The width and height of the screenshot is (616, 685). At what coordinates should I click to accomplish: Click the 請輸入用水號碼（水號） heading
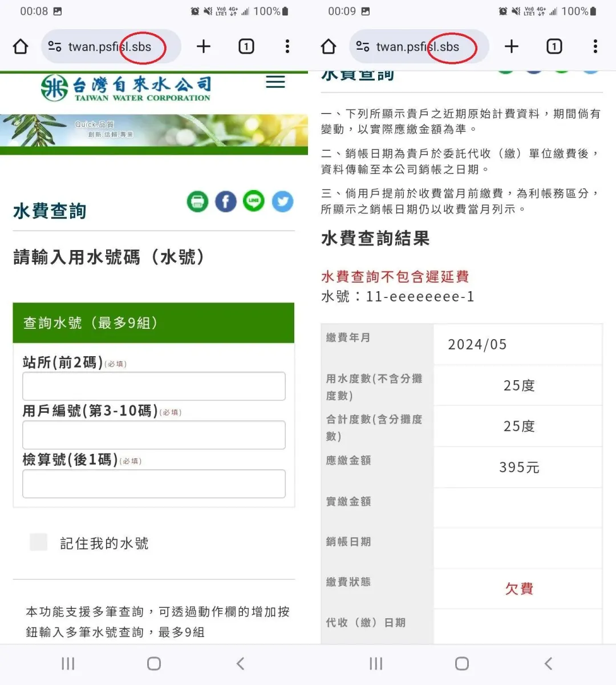(x=109, y=257)
